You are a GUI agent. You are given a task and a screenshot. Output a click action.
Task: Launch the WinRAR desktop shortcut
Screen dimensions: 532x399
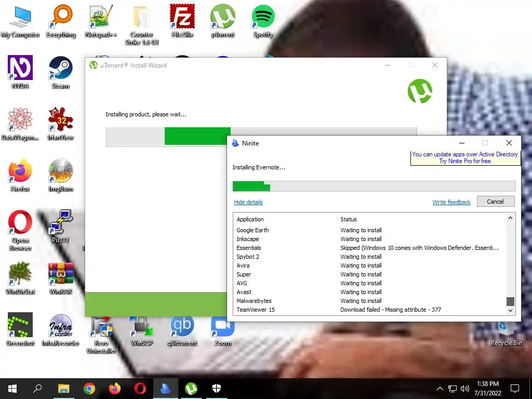point(61,278)
